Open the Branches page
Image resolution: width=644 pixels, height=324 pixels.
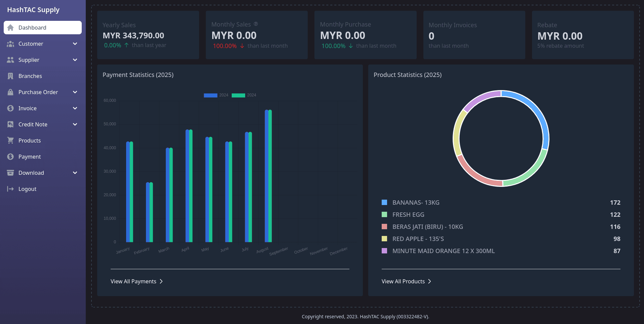[x=43, y=76]
